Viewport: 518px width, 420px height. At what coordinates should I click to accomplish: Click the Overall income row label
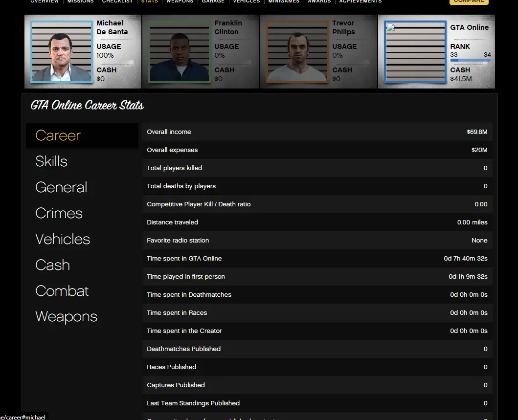click(169, 132)
